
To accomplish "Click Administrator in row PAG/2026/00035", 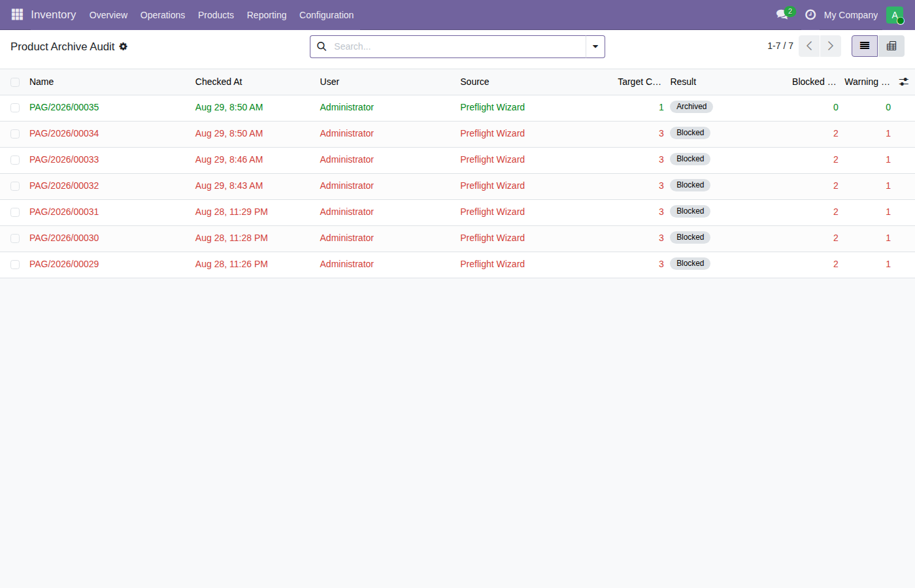I will [347, 107].
